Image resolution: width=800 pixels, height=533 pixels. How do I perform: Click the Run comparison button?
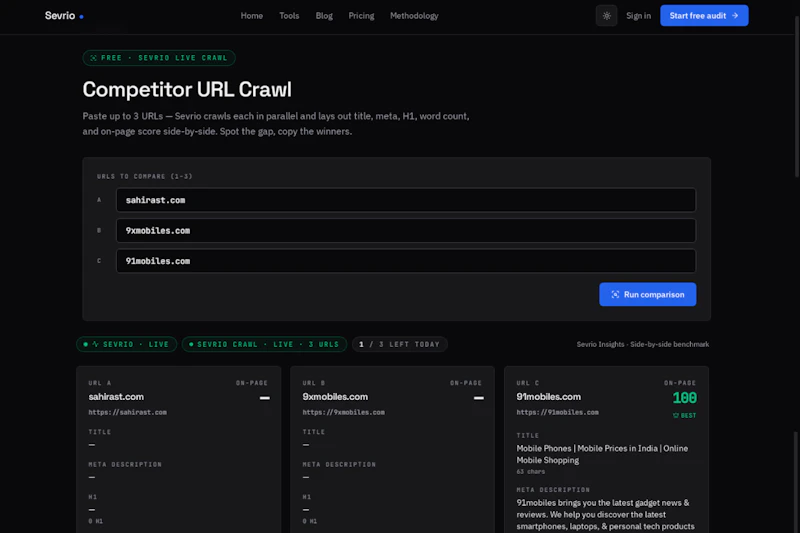647,294
